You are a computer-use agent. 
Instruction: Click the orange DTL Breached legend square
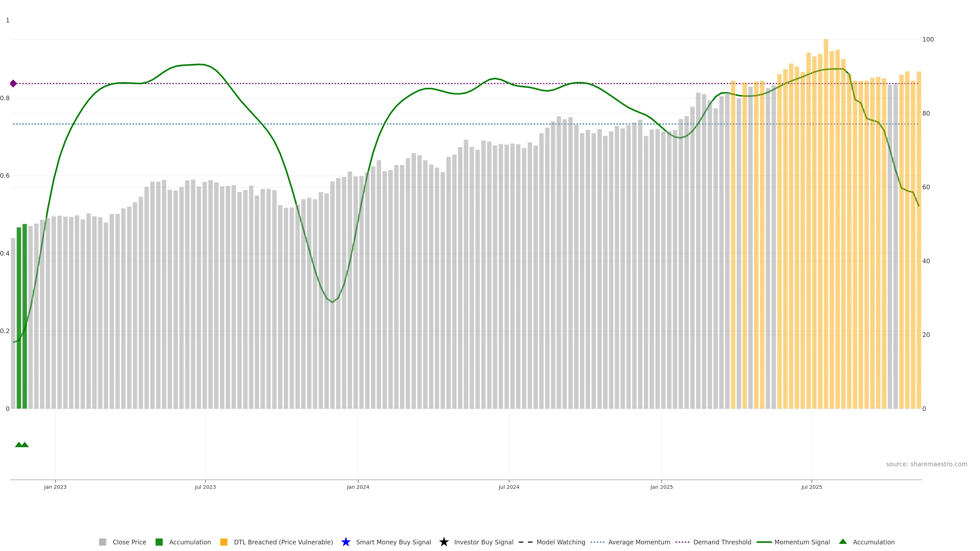224,542
